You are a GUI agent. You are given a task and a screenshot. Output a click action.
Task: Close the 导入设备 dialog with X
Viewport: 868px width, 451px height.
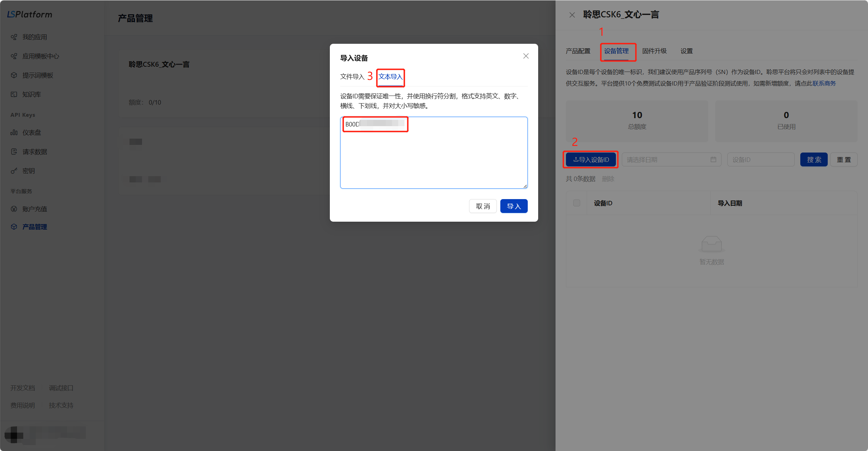click(526, 56)
